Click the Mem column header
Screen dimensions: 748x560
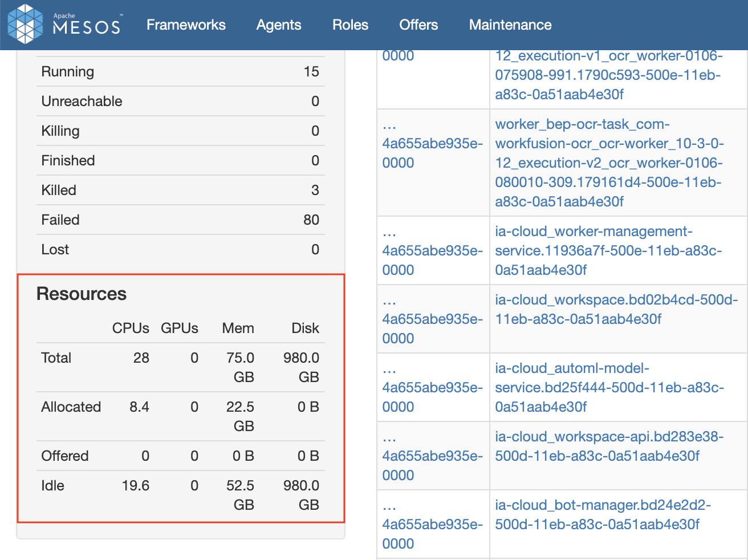coord(238,328)
